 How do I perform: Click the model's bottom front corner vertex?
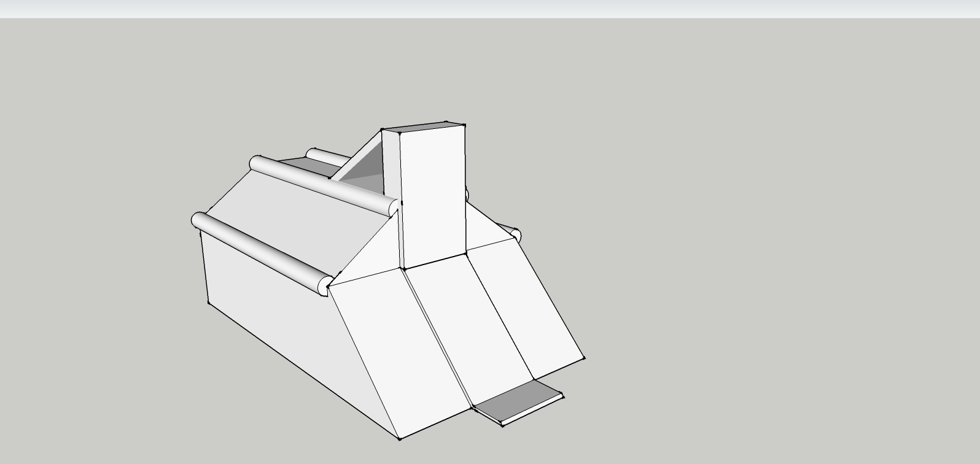click(400, 439)
